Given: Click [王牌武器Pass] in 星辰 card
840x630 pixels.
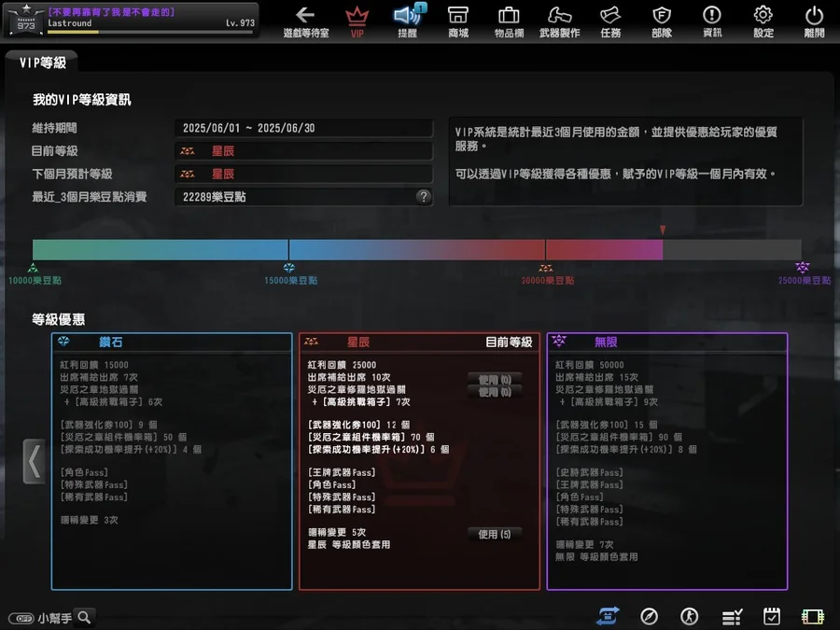Looking at the screenshot, I should pos(342,472).
